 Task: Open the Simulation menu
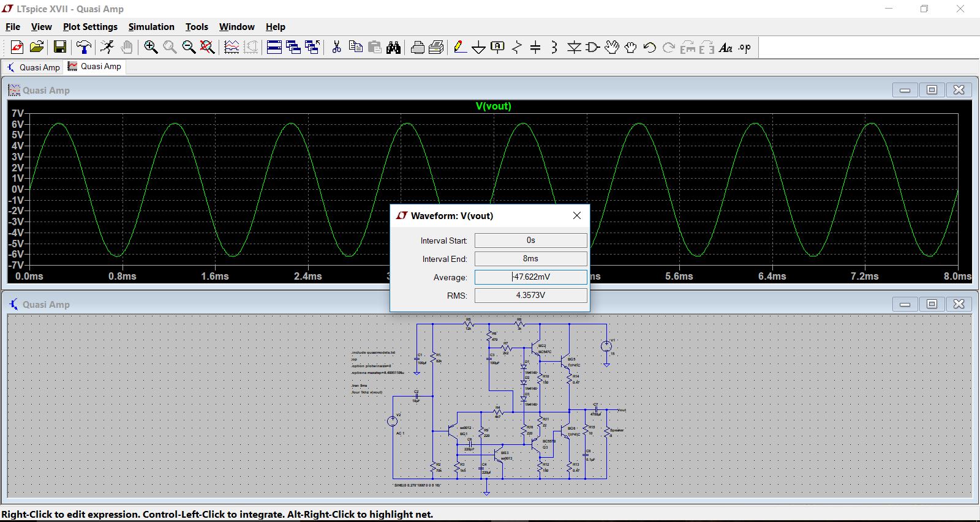(x=151, y=27)
